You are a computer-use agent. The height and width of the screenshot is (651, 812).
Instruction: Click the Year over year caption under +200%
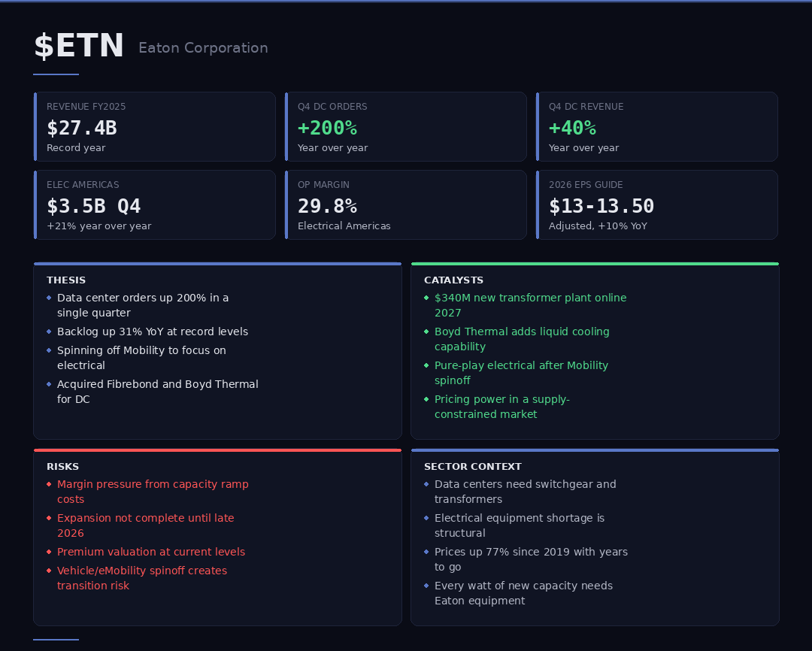coord(333,147)
